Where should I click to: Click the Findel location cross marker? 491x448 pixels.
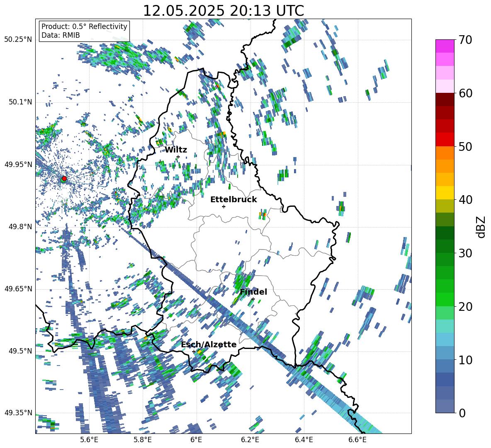point(253,299)
